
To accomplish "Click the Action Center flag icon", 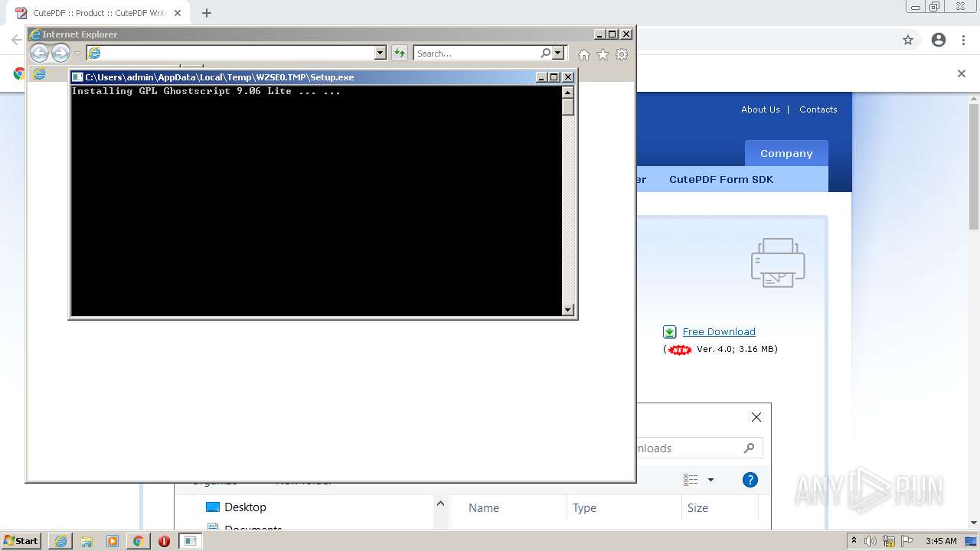I will (907, 541).
